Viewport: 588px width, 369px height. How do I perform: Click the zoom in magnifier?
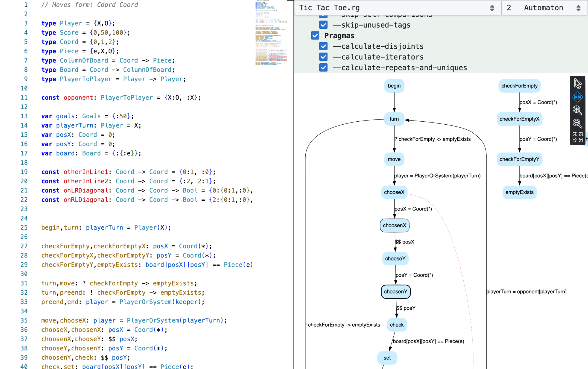coord(577,110)
